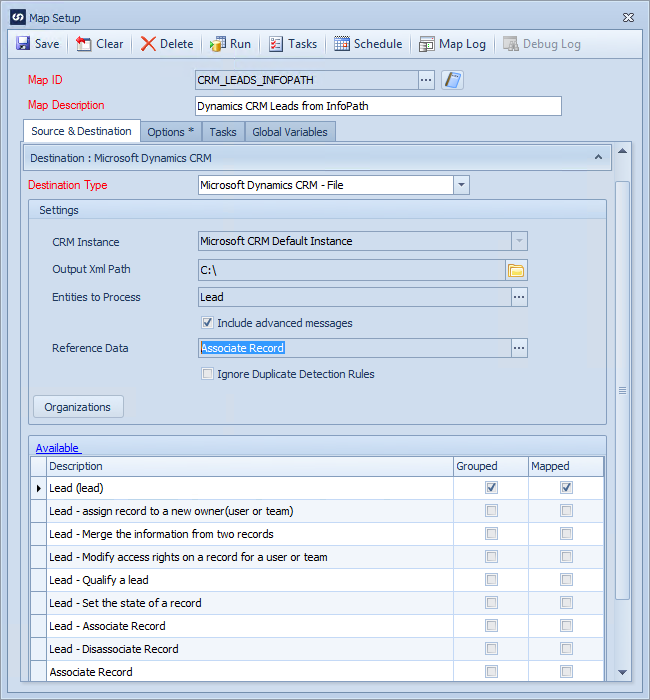Enable Ignore Duplicate Detection Rules
Image resolution: width=650 pixels, height=700 pixels.
tap(207, 374)
